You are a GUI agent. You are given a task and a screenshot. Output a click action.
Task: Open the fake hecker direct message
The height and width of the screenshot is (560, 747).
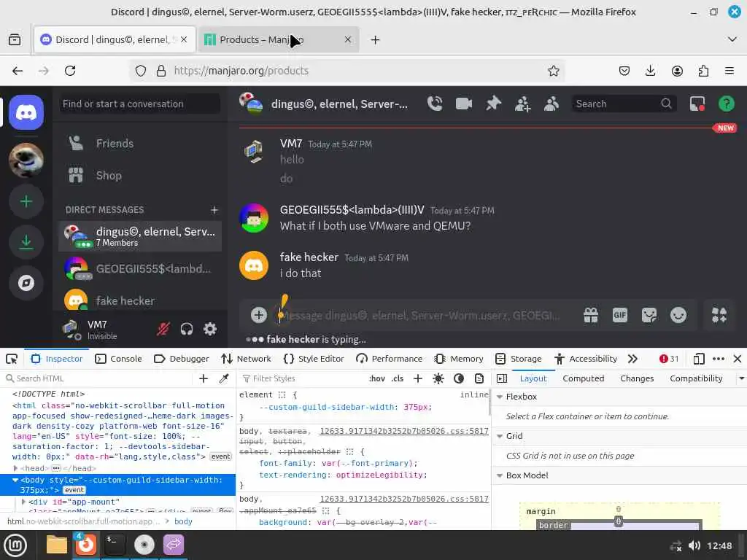pos(140,300)
